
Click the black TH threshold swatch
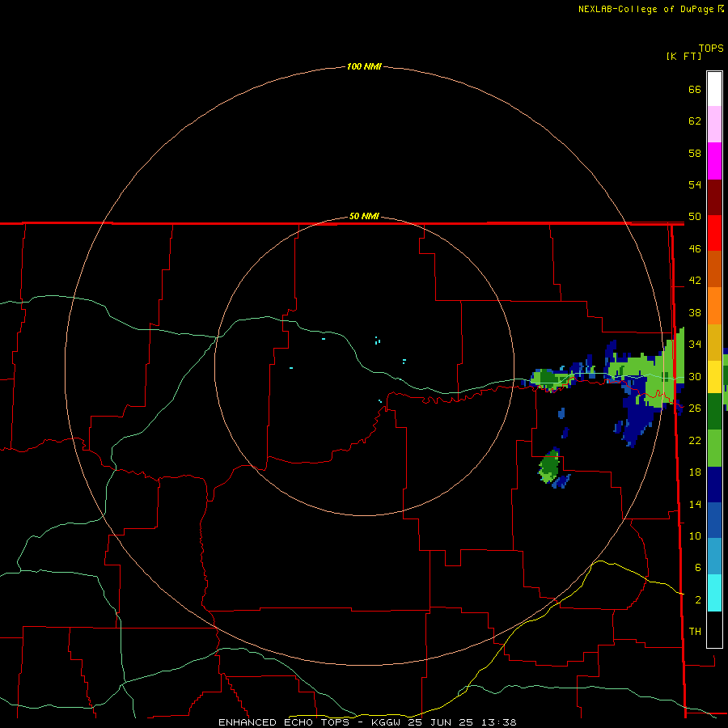[714, 629]
